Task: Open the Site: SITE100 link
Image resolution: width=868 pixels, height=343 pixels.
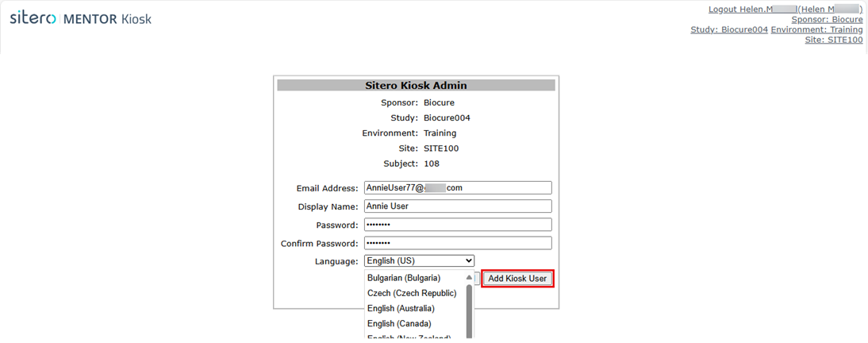Action: [834, 40]
